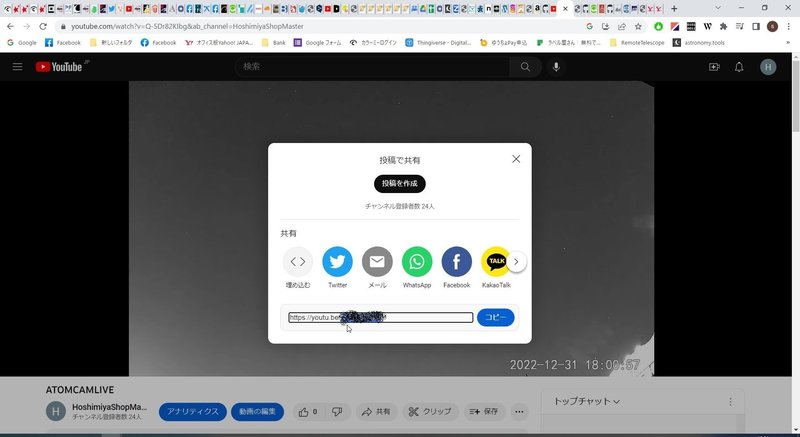
Task: Click the YouTube search magnifier button
Action: pos(525,67)
